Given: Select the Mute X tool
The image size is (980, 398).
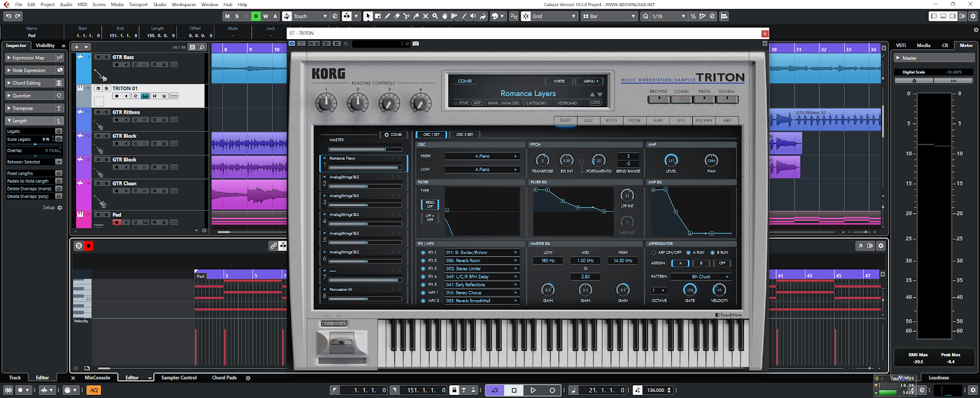Looking at the screenshot, I should tap(426, 16).
